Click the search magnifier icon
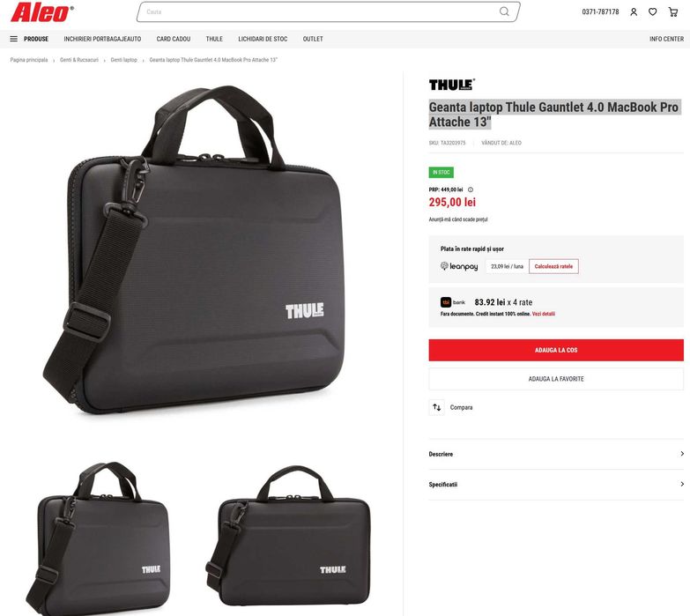The height and width of the screenshot is (616, 690). (504, 11)
